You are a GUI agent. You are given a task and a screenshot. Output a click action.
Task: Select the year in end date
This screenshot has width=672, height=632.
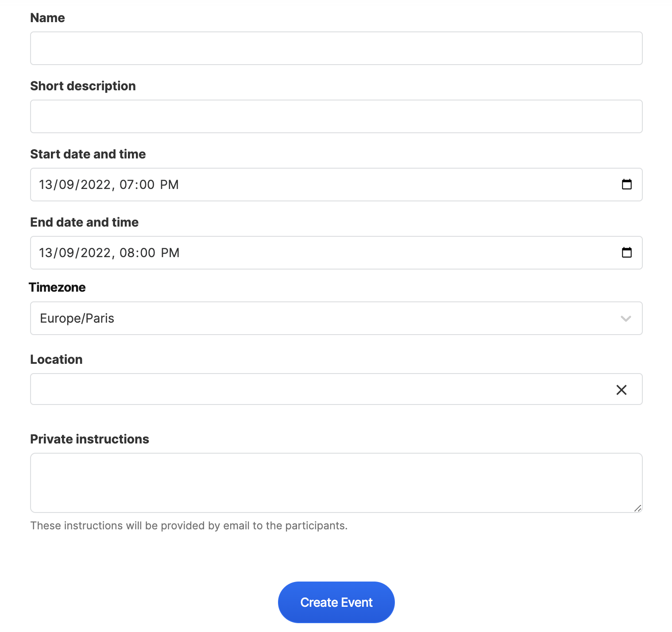[96, 253]
